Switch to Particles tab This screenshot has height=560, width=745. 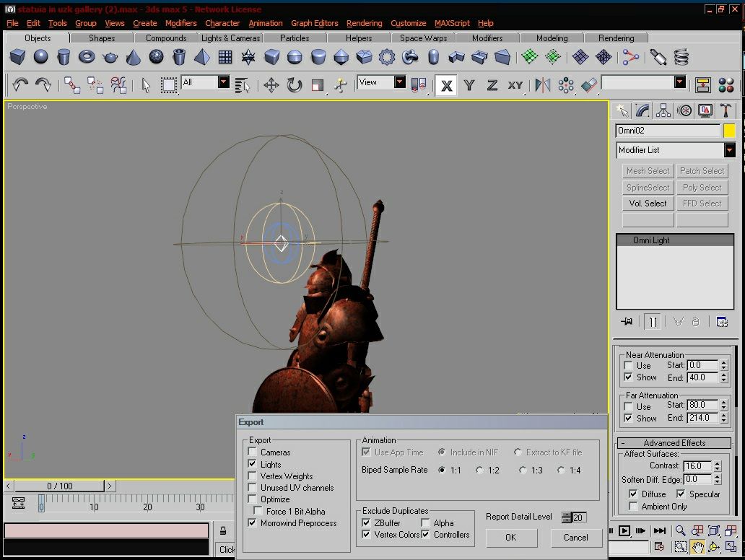click(x=295, y=38)
